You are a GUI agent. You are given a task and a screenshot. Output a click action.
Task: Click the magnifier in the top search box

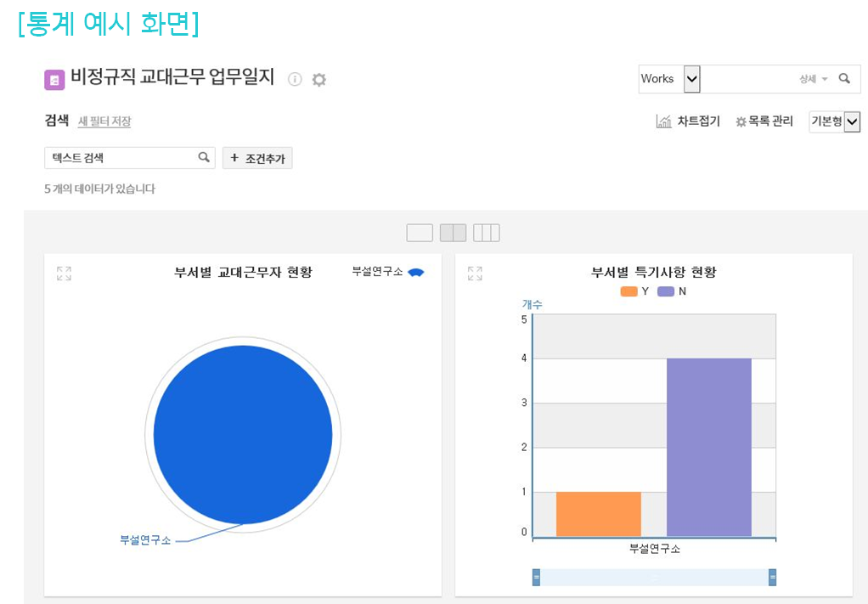click(844, 78)
